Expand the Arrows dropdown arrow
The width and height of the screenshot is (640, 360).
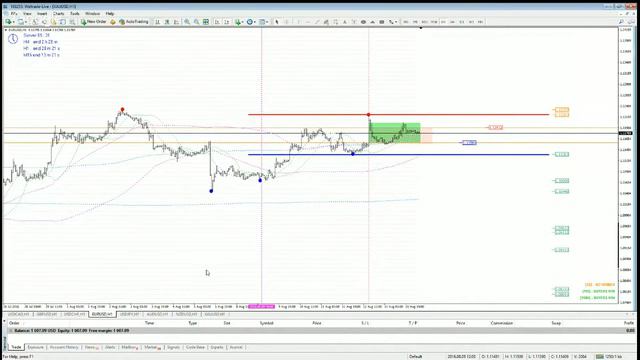coord(396,22)
